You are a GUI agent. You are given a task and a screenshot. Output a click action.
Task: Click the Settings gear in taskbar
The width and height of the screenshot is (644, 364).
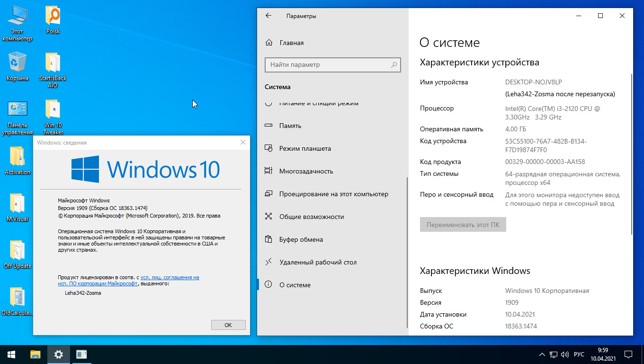point(58,354)
